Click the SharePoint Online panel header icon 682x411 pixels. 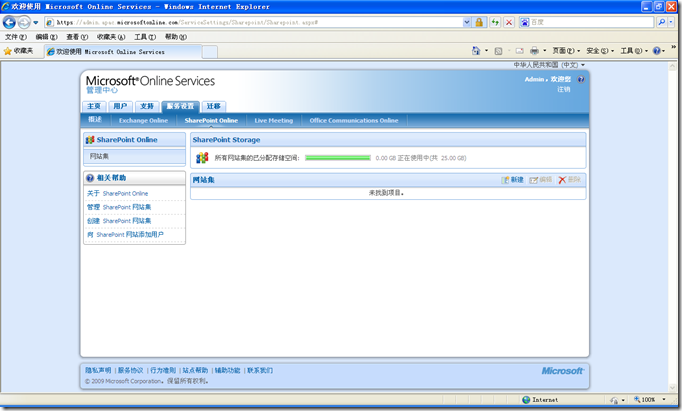coord(90,140)
